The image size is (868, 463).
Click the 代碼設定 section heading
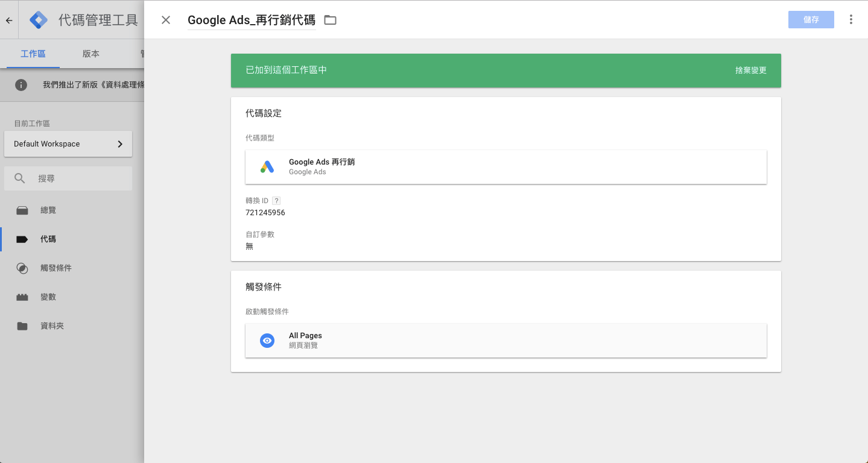tap(264, 113)
